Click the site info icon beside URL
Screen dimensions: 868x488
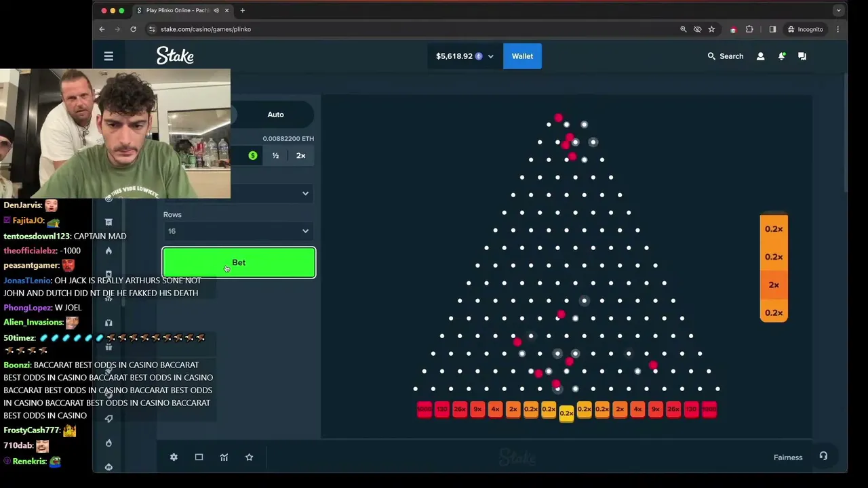point(152,29)
